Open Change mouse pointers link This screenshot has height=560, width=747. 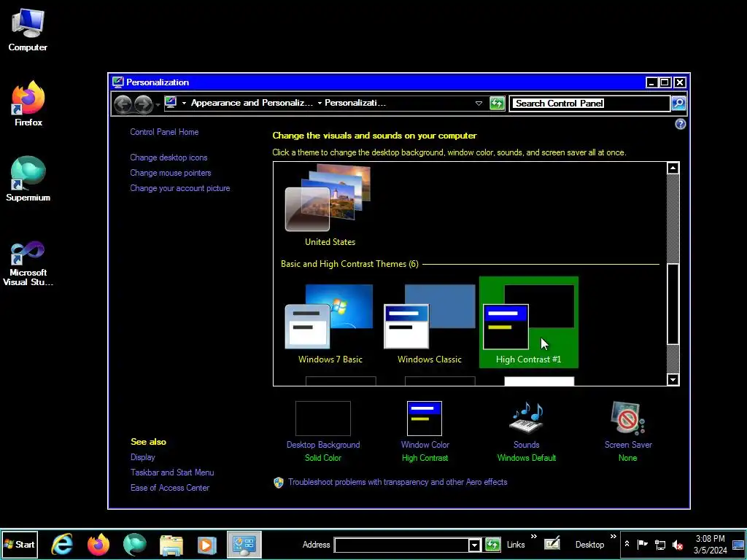point(171,173)
